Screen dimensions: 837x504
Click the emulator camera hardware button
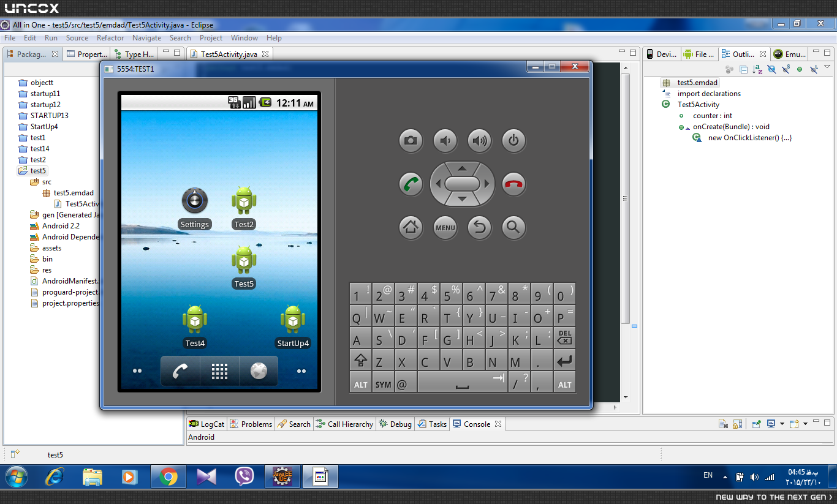(411, 141)
